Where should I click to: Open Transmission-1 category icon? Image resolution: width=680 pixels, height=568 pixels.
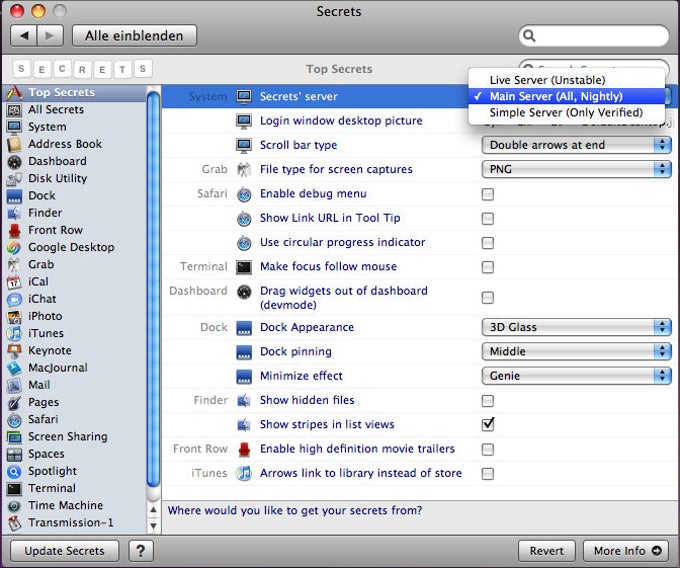point(14,523)
